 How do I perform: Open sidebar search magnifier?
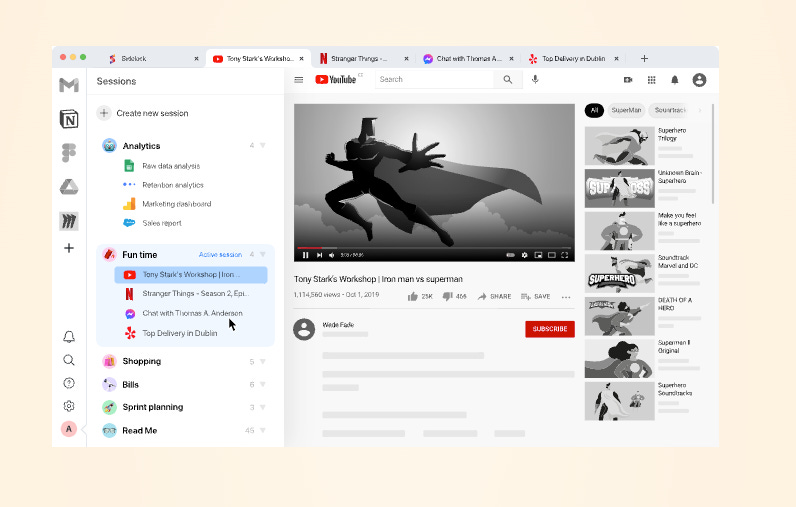[69, 360]
